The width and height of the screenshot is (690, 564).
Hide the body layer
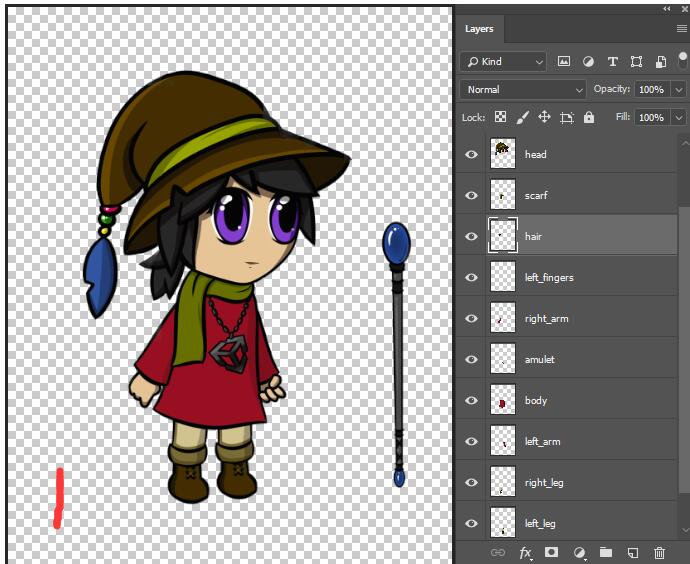(x=471, y=400)
